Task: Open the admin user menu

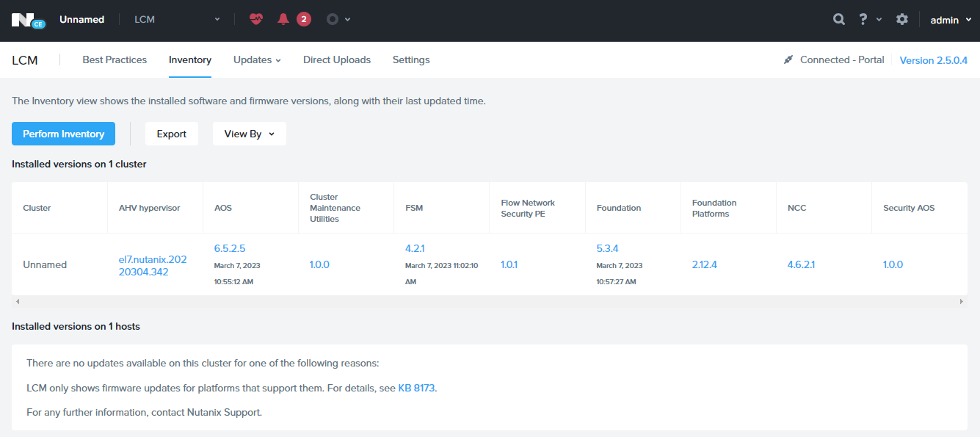Action: click(951, 20)
